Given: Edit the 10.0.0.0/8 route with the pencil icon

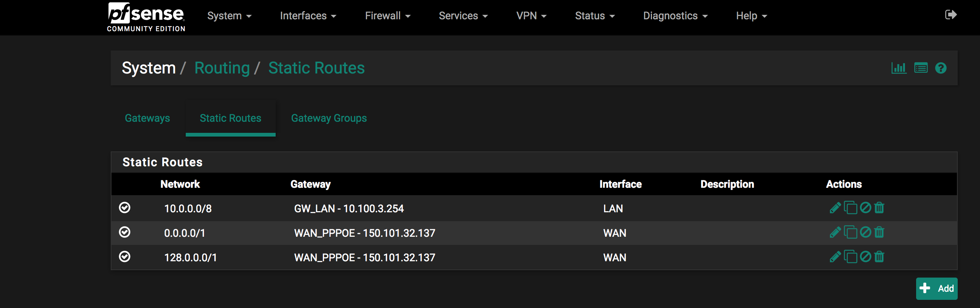Looking at the screenshot, I should tap(835, 208).
